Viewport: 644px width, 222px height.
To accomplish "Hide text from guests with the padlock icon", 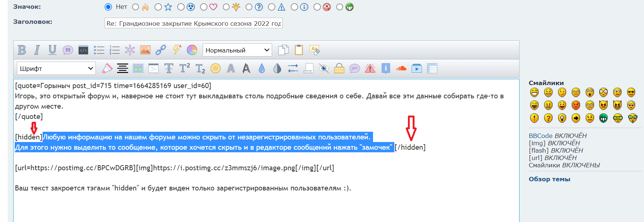I will pos(339,68).
